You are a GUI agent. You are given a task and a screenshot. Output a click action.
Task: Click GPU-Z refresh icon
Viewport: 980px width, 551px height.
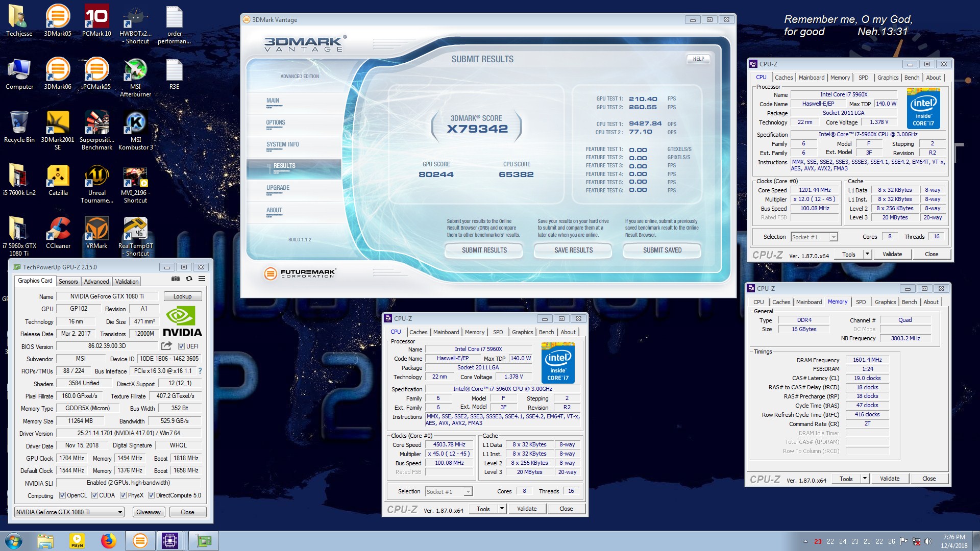click(189, 279)
